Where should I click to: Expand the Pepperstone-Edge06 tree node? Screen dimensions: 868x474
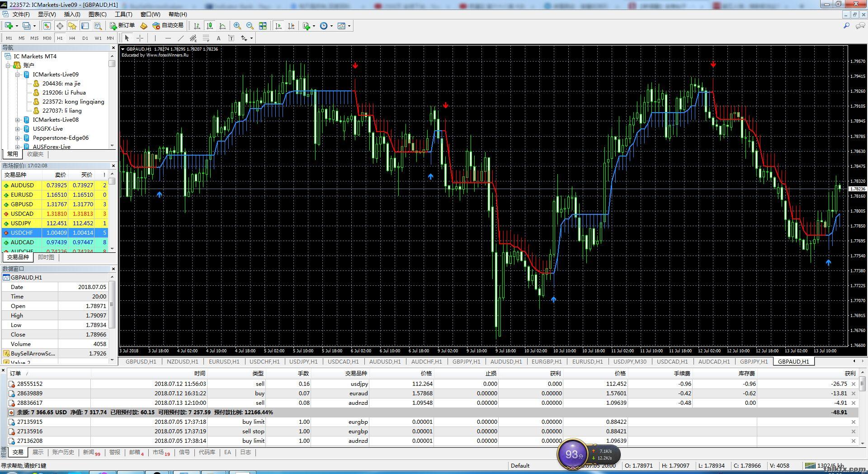17,137
